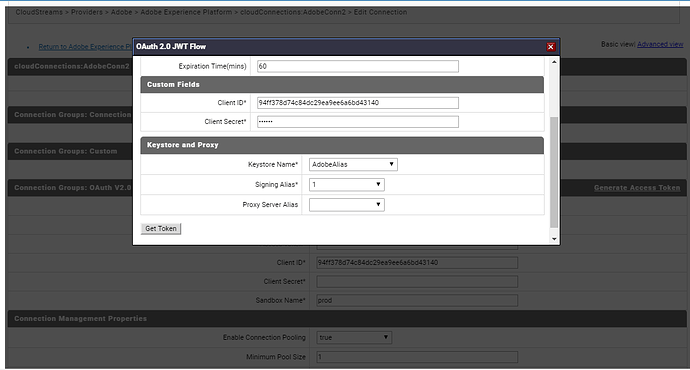Click the dialog's vertical scrollbar thumb
The image size is (690, 370).
click(x=554, y=172)
